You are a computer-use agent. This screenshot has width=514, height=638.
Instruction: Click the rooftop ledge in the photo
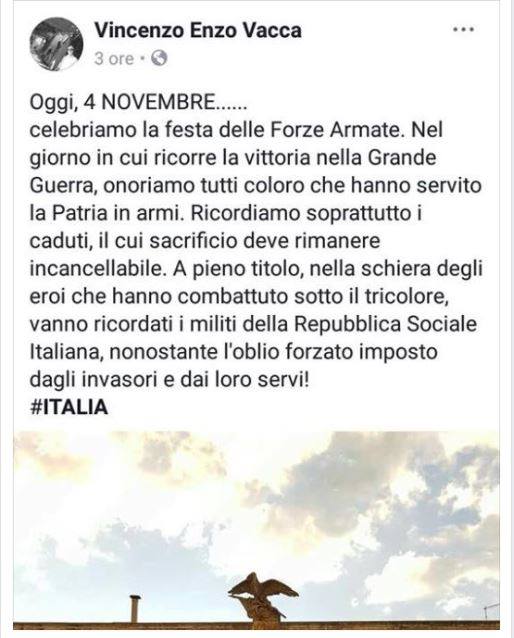pyautogui.click(x=257, y=625)
